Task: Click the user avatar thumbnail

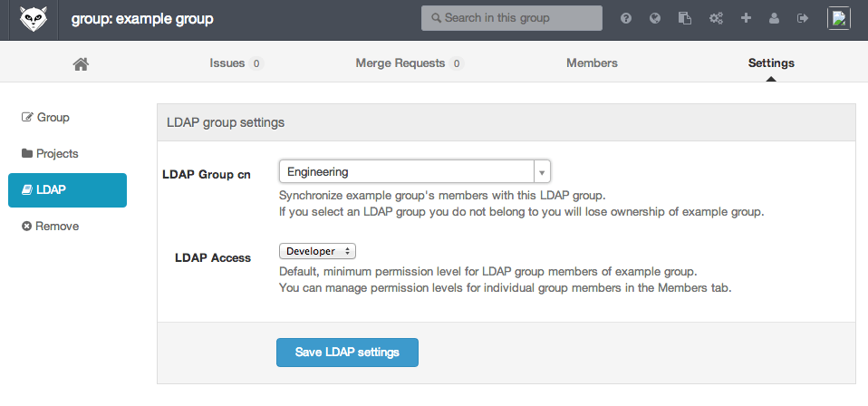Action: [839, 18]
